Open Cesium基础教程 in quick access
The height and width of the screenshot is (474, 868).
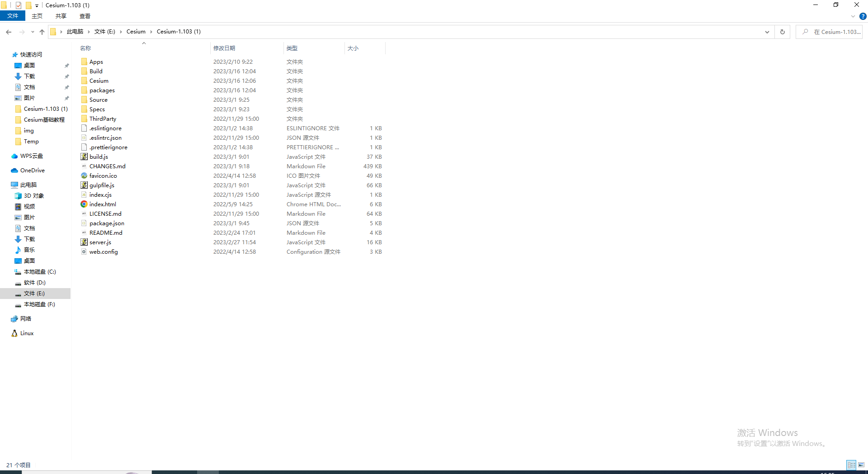pyautogui.click(x=44, y=120)
